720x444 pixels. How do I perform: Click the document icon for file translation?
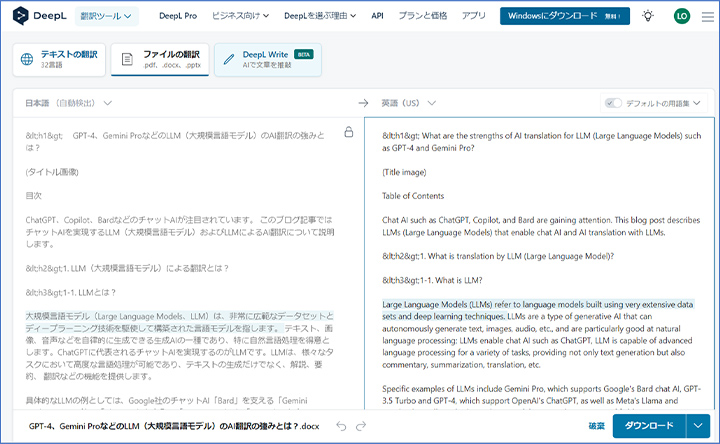pyautogui.click(x=127, y=59)
